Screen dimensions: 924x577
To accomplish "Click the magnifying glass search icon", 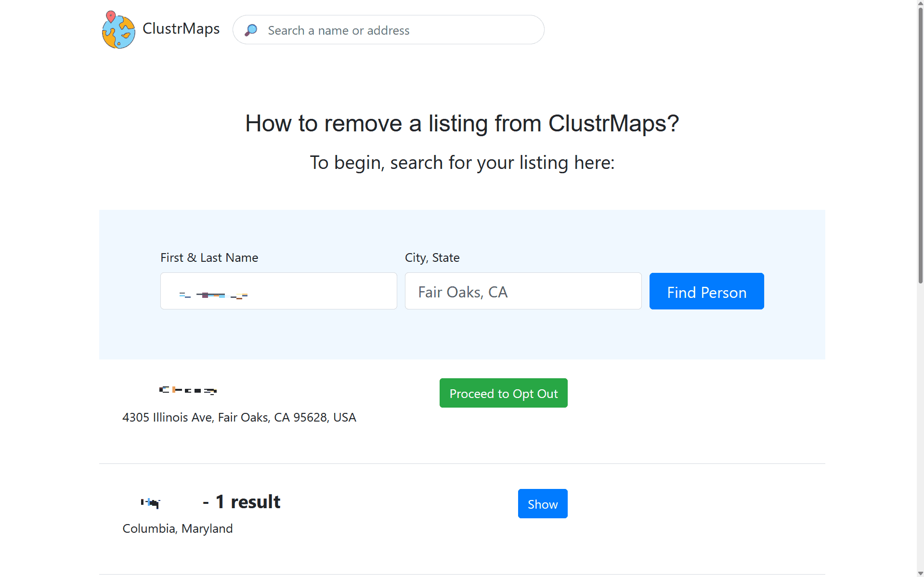I will pyautogui.click(x=251, y=30).
